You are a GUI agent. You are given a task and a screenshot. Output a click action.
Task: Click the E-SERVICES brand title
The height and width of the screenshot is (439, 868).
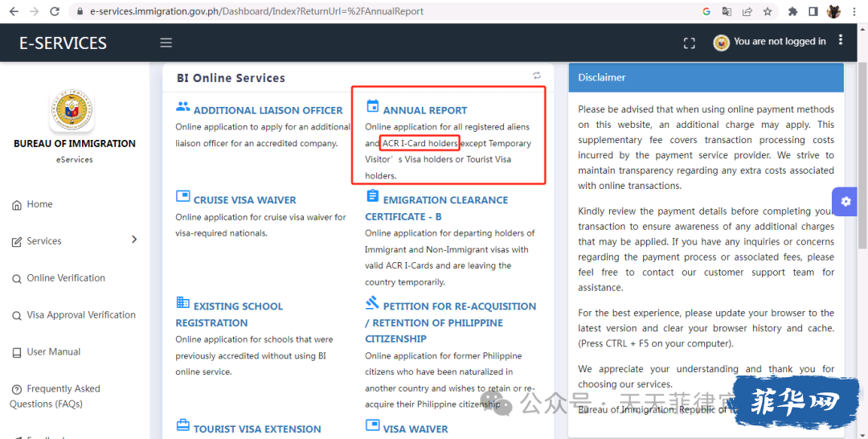(x=63, y=43)
